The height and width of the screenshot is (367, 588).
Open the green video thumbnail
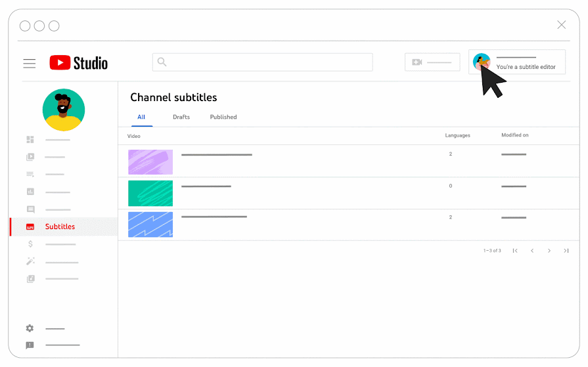pyautogui.click(x=150, y=194)
